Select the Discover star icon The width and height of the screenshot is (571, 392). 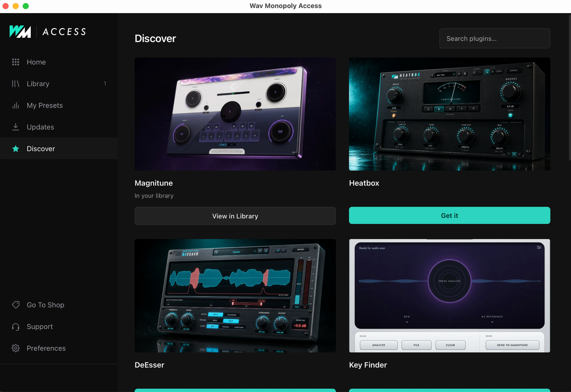[16, 149]
